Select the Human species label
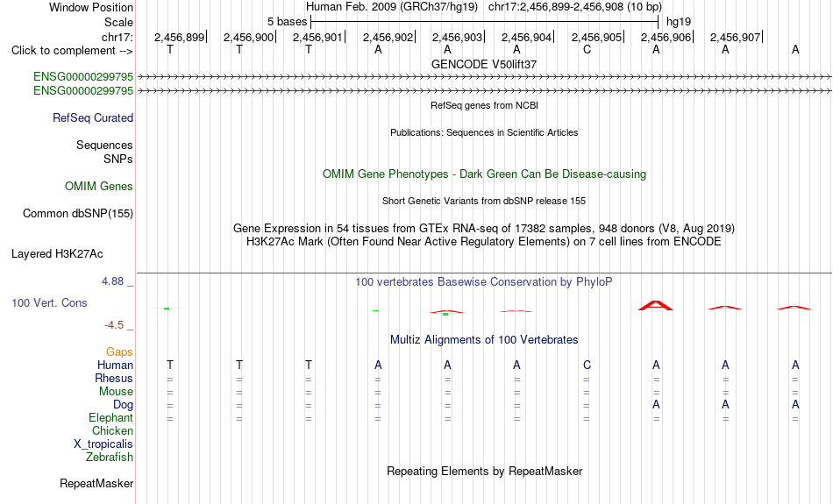The image size is (833, 504). 115,365
